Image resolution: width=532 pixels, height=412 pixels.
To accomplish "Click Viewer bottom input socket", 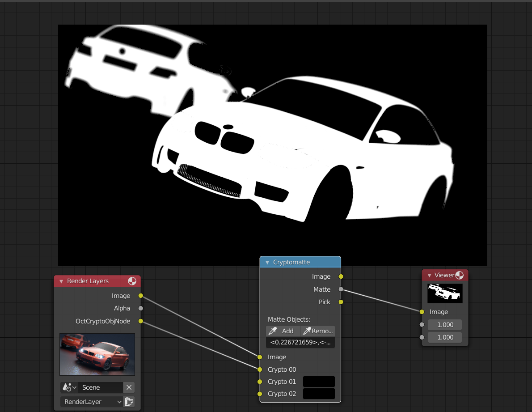I will tap(422, 337).
